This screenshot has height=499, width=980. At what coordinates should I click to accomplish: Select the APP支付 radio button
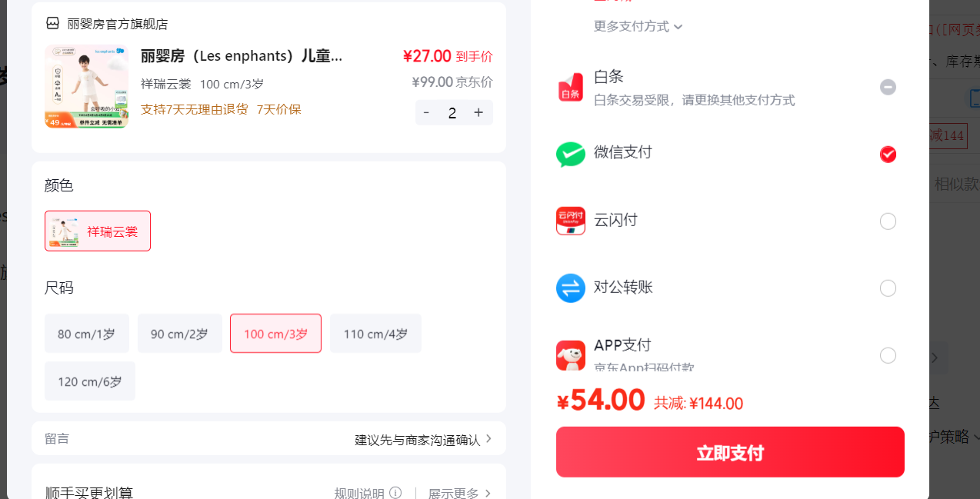888,355
